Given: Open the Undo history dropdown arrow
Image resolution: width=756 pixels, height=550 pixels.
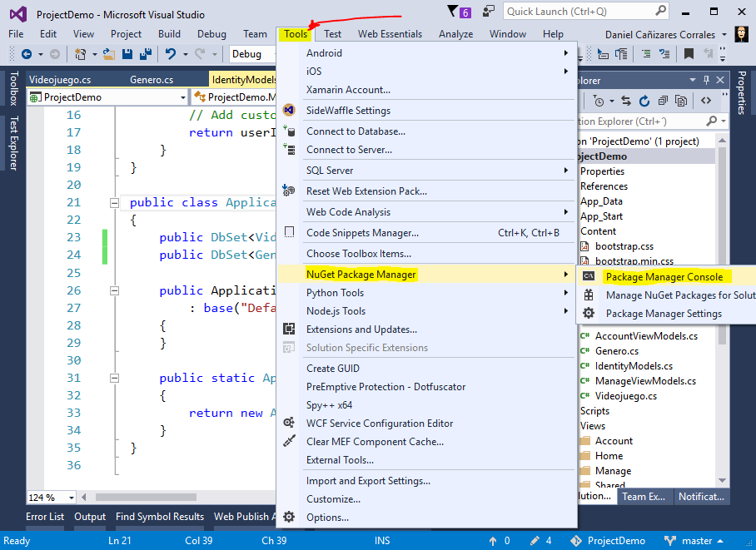Looking at the screenshot, I should [185, 54].
